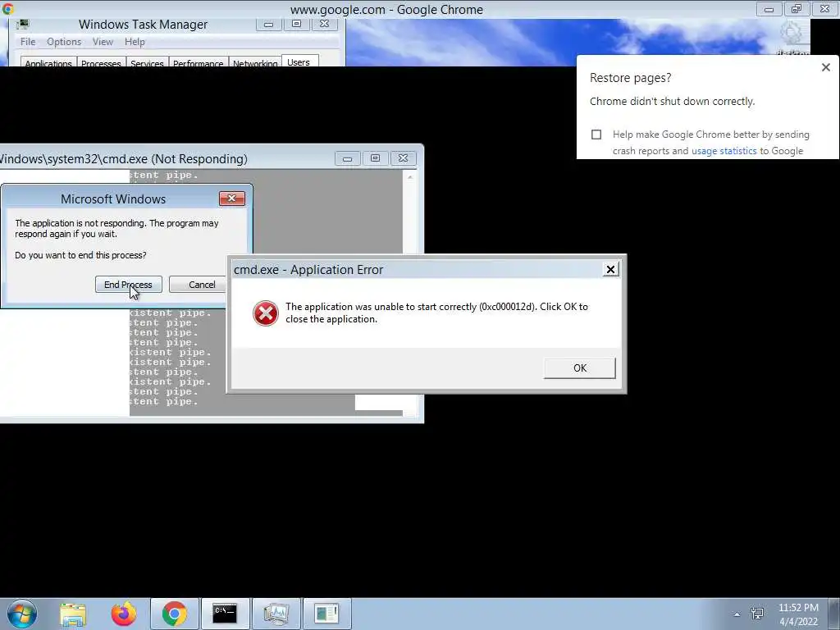Open the Task Manager File menu
This screenshot has width=840, height=630.
tap(28, 42)
